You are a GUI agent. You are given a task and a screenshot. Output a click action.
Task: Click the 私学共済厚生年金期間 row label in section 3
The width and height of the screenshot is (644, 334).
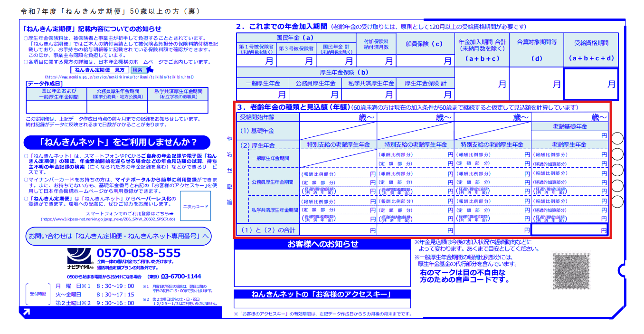275,210
